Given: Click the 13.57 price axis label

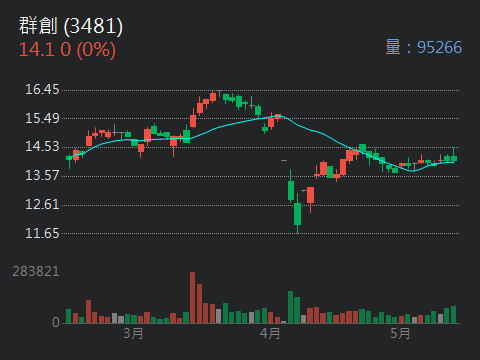Looking at the screenshot, I should pos(42,175).
